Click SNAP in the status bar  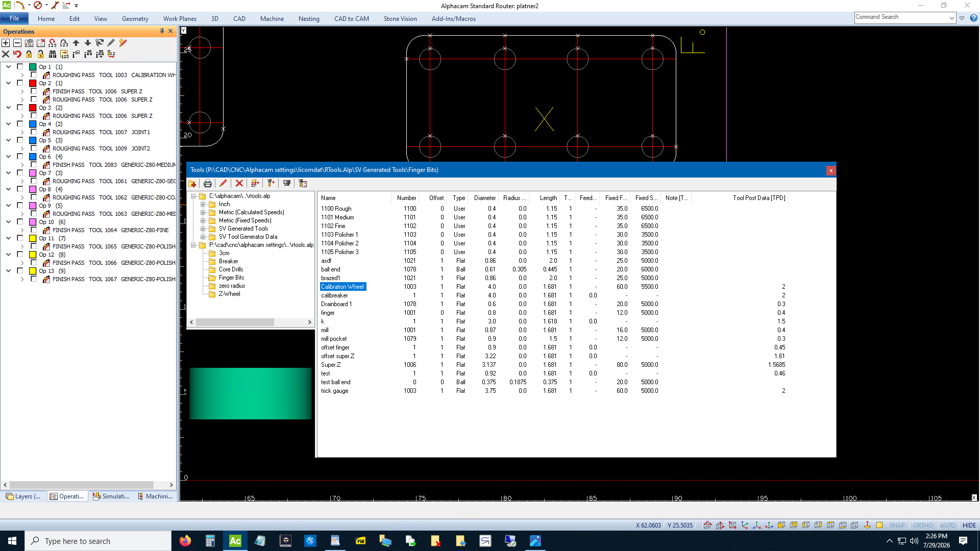coord(897,525)
